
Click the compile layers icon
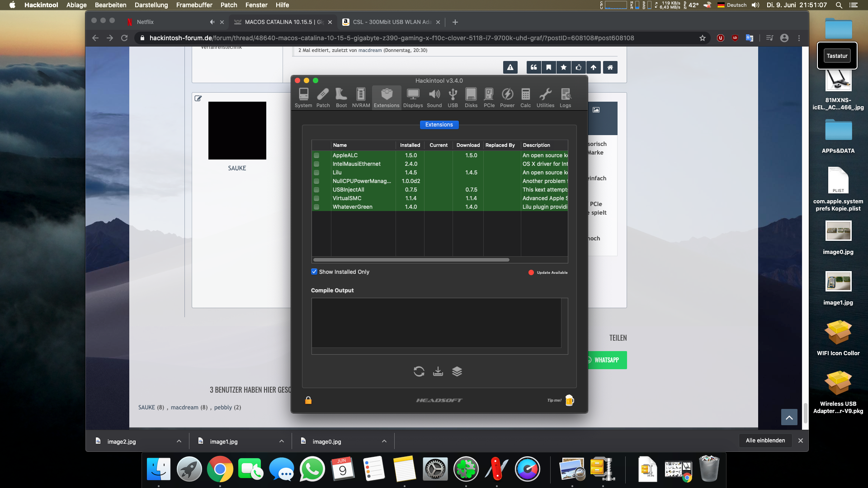click(x=457, y=371)
